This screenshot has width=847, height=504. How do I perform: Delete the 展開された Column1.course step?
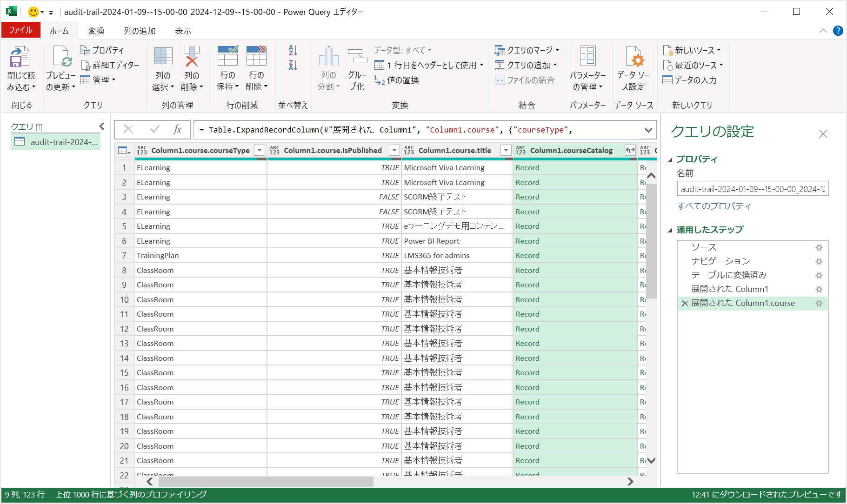point(685,303)
